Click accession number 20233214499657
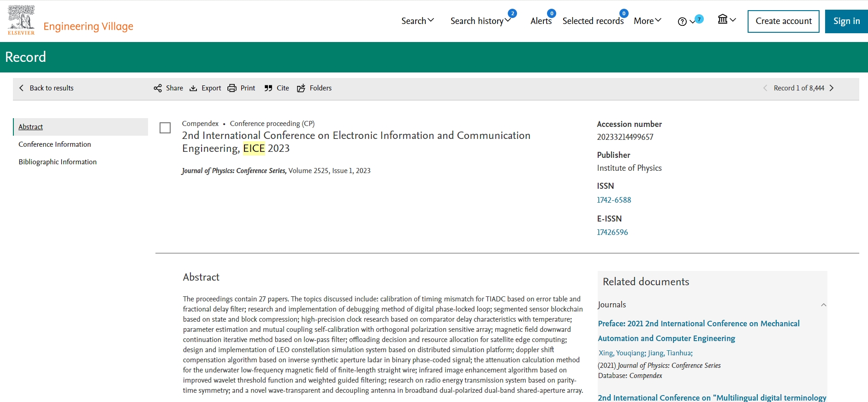Image resolution: width=868 pixels, height=402 pixels. 625,137
